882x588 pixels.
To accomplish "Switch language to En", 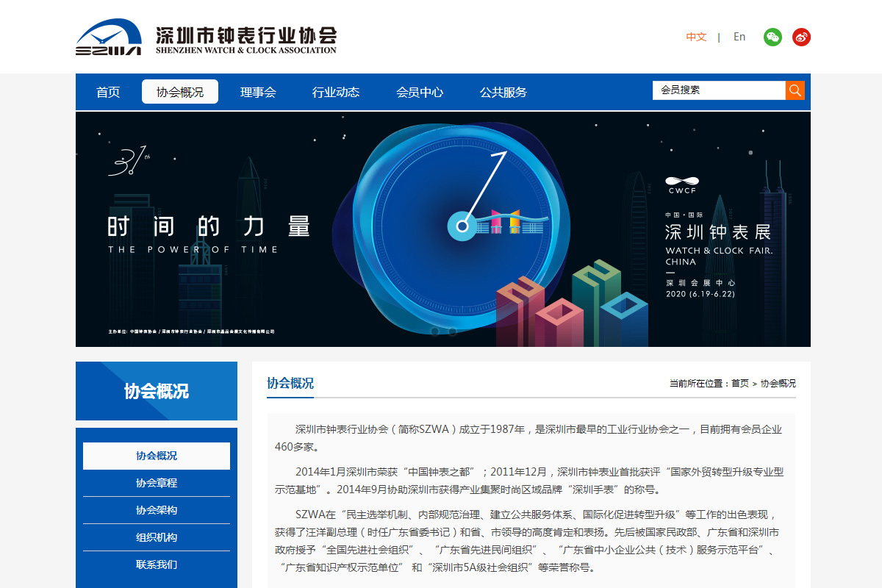I will point(739,37).
